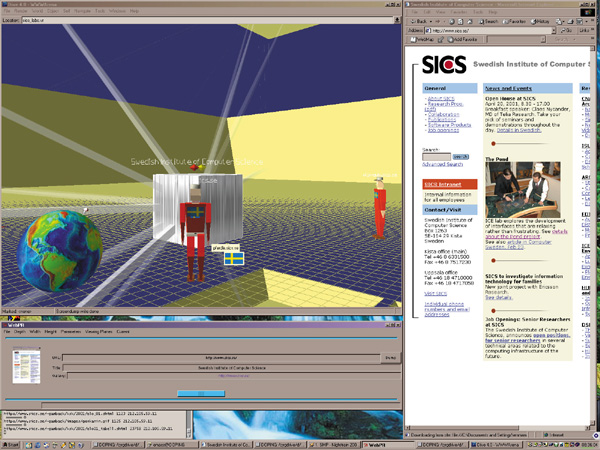The width and height of the screenshot is (600, 450).
Task: Click the Earth globe in the Dive world
Action: click(59, 251)
